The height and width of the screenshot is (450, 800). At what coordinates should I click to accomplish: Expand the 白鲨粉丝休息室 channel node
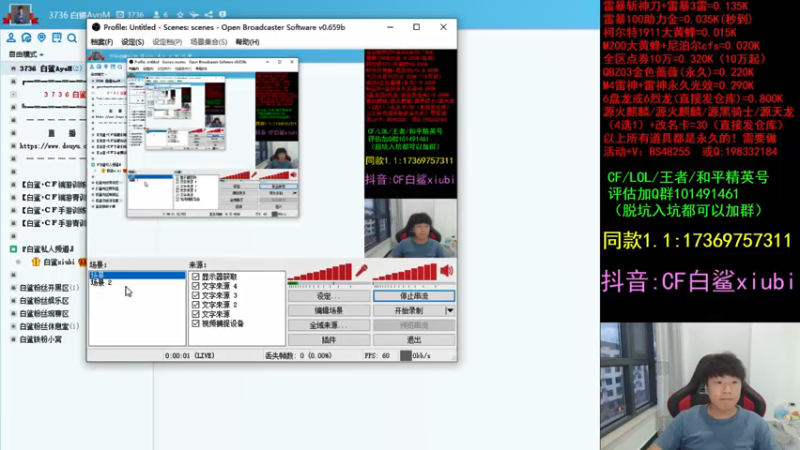[x=13, y=327]
